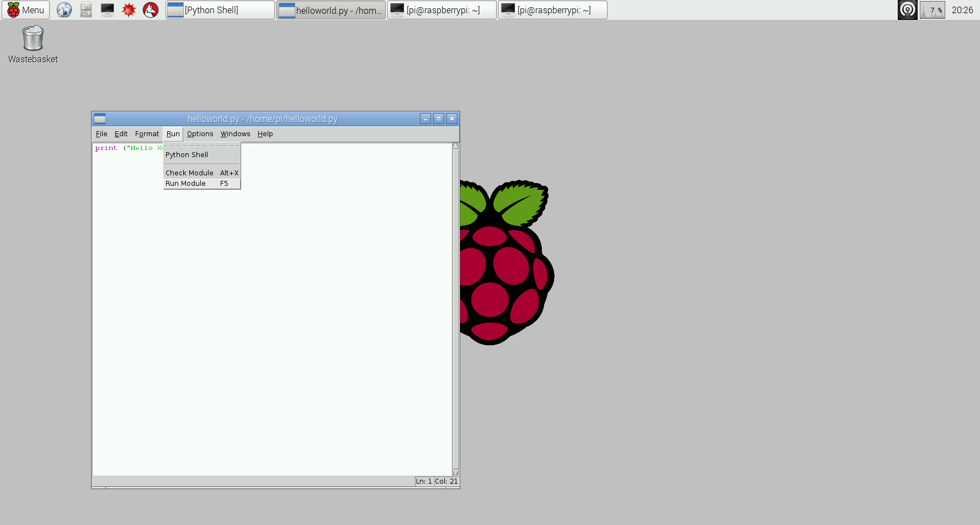Viewport: 980px width, 525px height.
Task: Switch to first pi@raspberrypi terminal taskbar entry
Action: 442,10
